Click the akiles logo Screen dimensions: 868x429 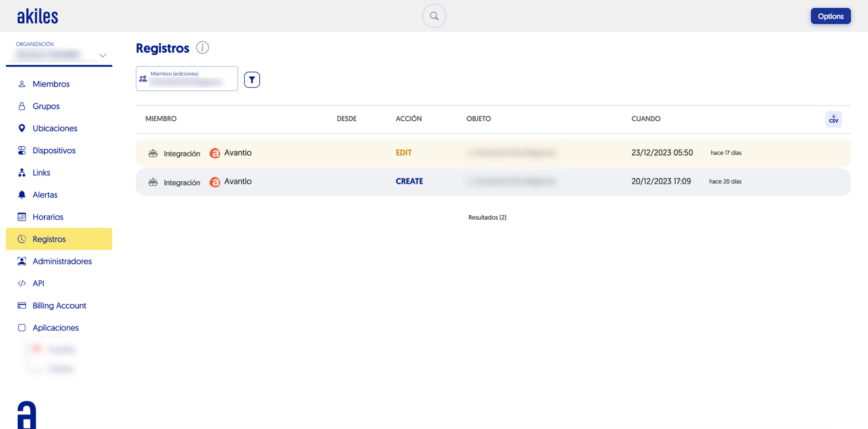pyautogui.click(x=38, y=17)
